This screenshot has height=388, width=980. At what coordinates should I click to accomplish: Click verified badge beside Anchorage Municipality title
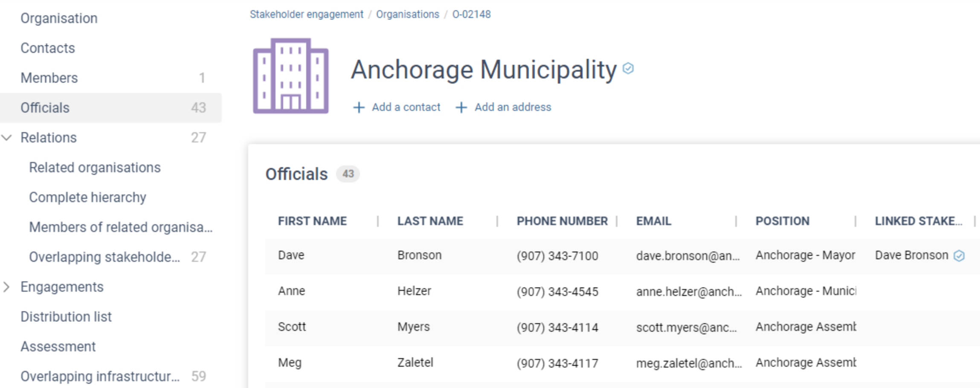[628, 68]
